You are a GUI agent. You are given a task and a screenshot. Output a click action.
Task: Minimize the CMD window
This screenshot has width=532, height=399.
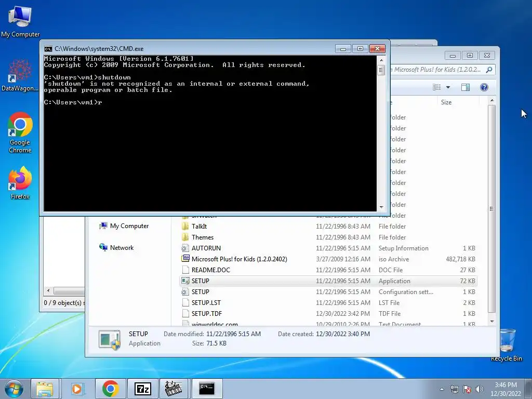pos(343,49)
